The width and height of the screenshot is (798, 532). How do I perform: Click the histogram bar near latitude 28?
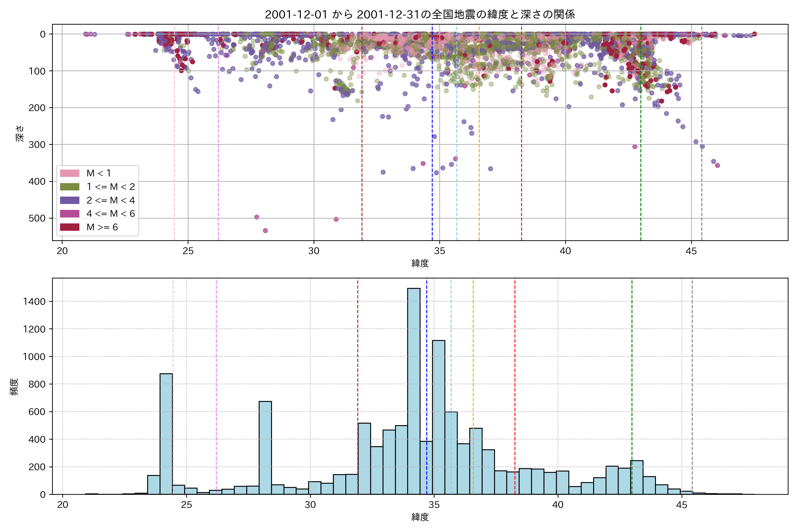point(265,448)
